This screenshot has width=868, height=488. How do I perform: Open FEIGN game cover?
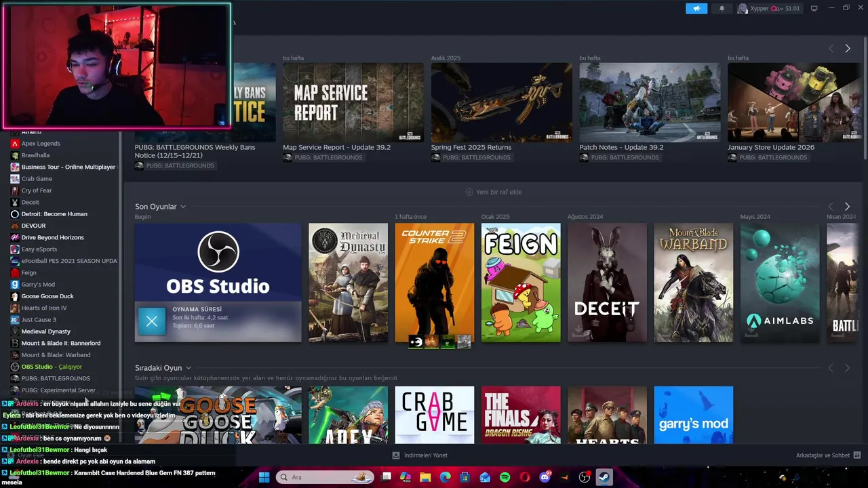[x=521, y=283]
